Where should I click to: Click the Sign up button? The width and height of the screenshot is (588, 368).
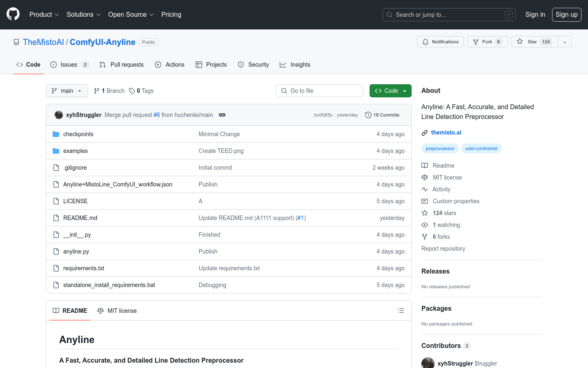click(x=566, y=14)
